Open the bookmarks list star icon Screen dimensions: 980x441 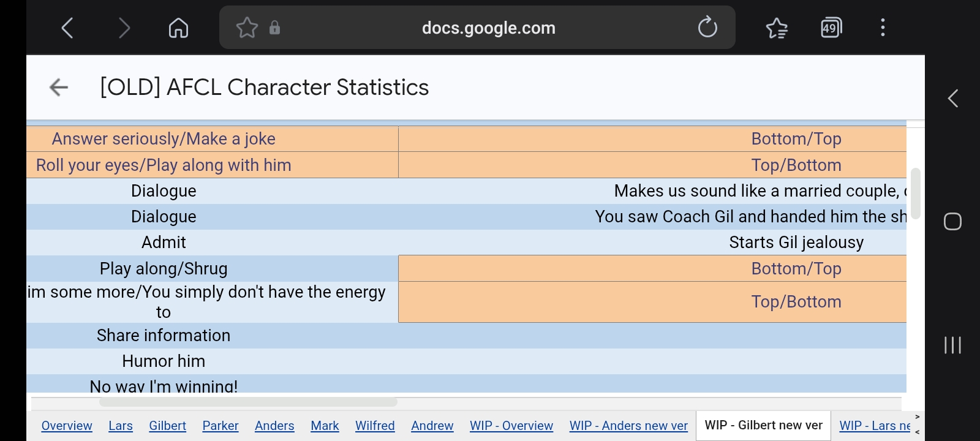(777, 28)
